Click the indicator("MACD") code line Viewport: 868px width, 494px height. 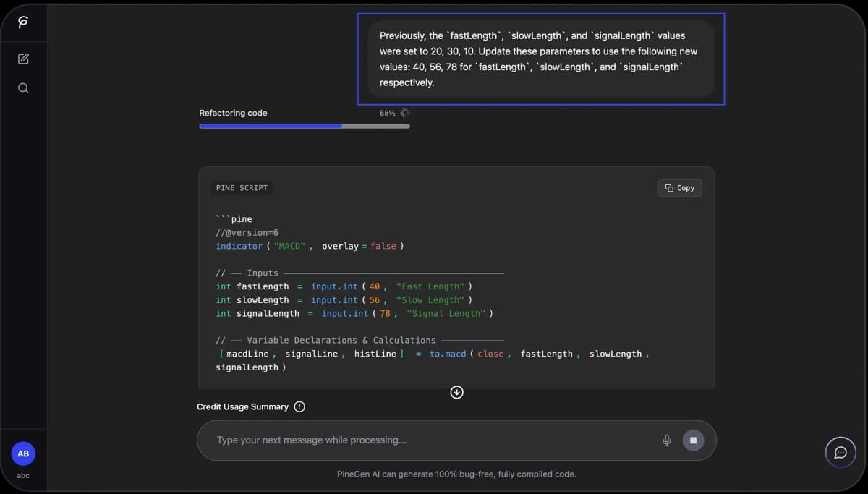310,246
